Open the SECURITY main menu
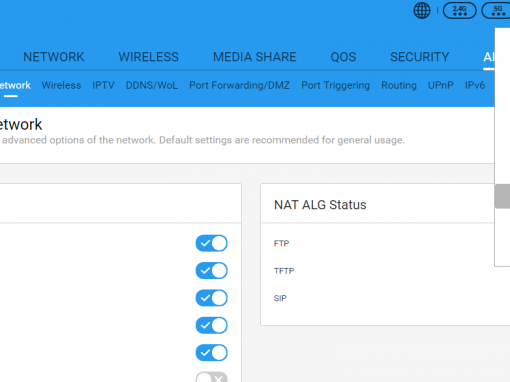Image resolution: width=510 pixels, height=382 pixels. point(420,57)
